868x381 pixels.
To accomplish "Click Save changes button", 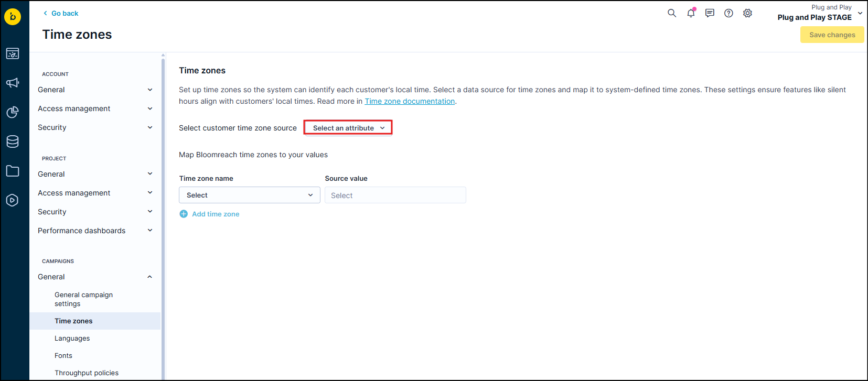I will pyautogui.click(x=832, y=35).
